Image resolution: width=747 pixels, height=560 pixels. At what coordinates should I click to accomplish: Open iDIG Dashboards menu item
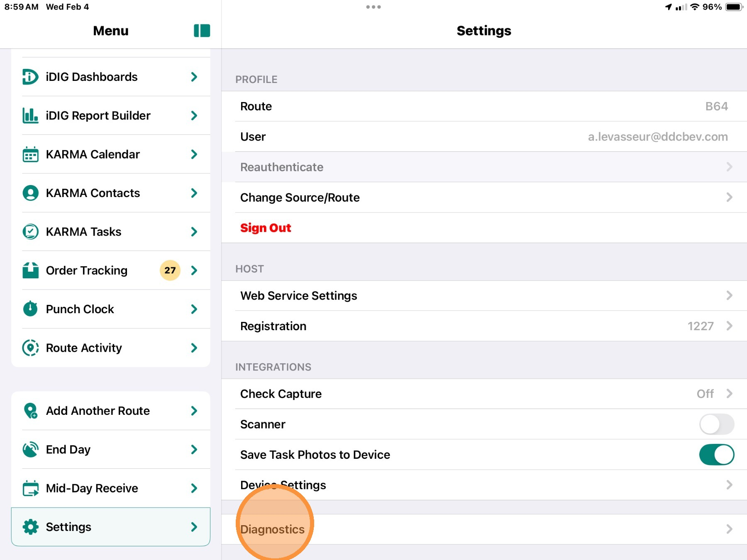(x=111, y=77)
